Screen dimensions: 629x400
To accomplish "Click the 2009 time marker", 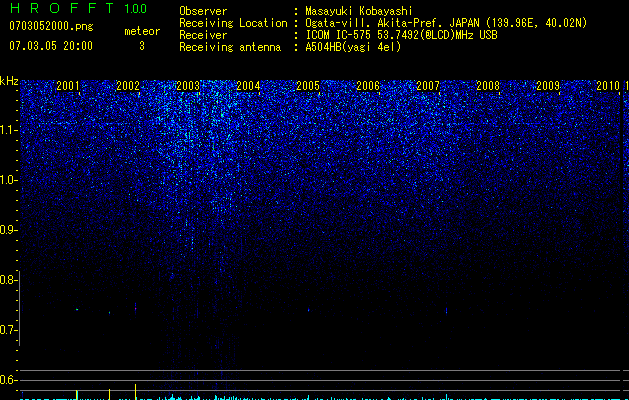I will [548, 85].
